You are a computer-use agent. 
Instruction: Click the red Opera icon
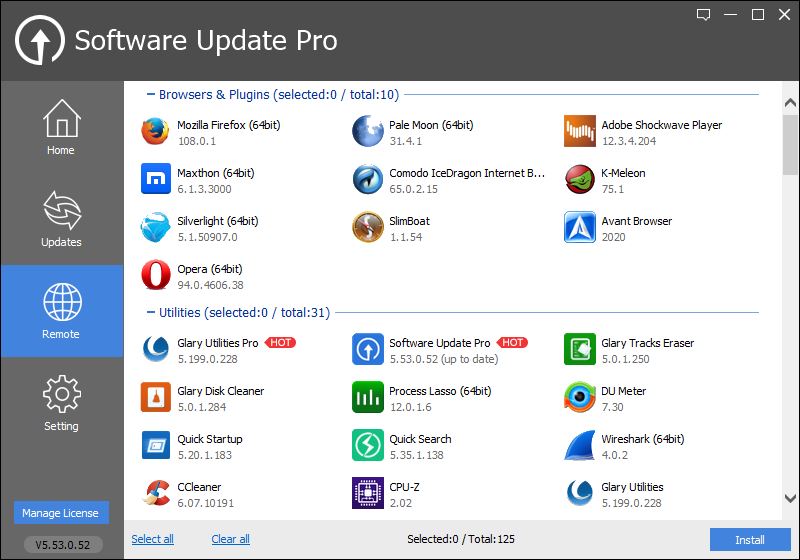coord(156,275)
